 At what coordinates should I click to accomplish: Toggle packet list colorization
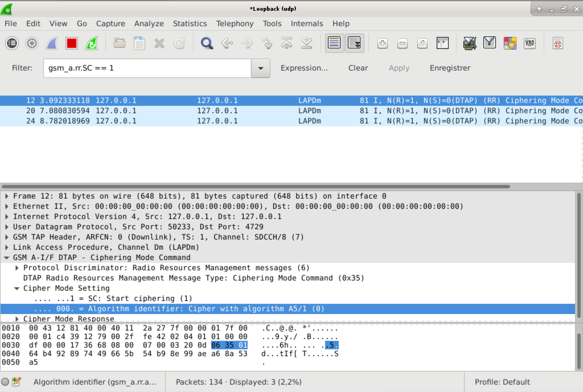[x=334, y=44]
